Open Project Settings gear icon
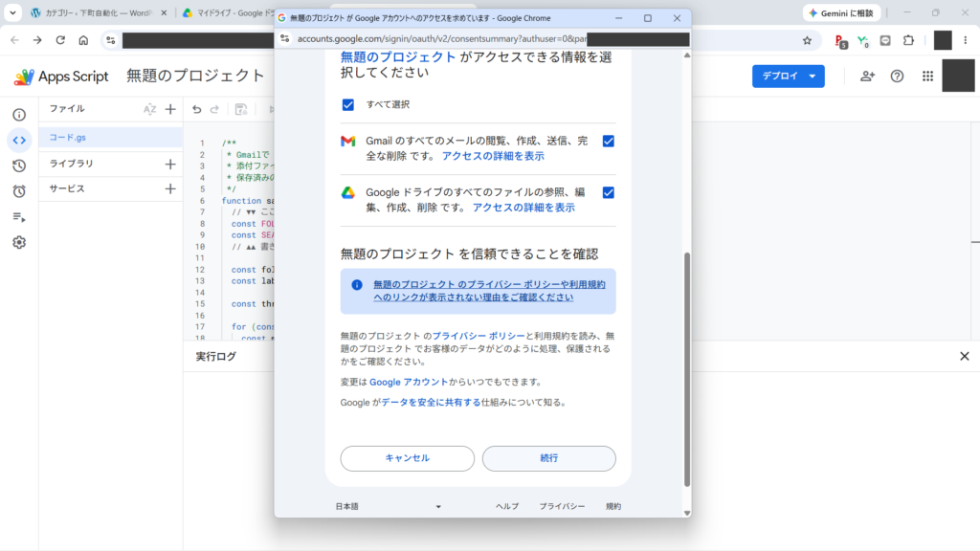The height and width of the screenshot is (551, 980). [19, 242]
